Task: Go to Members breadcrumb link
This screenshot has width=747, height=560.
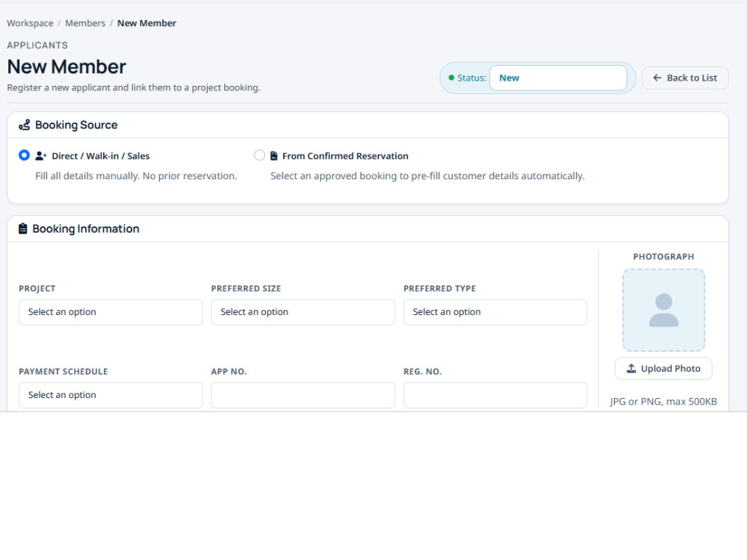Action: tap(85, 23)
